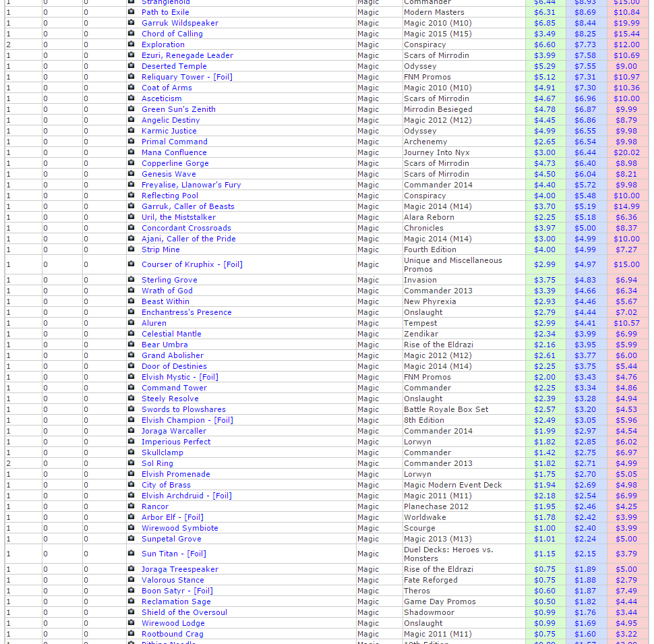Click camera icon beside Asceticism
This screenshot has width=654, height=644.
coord(131,98)
